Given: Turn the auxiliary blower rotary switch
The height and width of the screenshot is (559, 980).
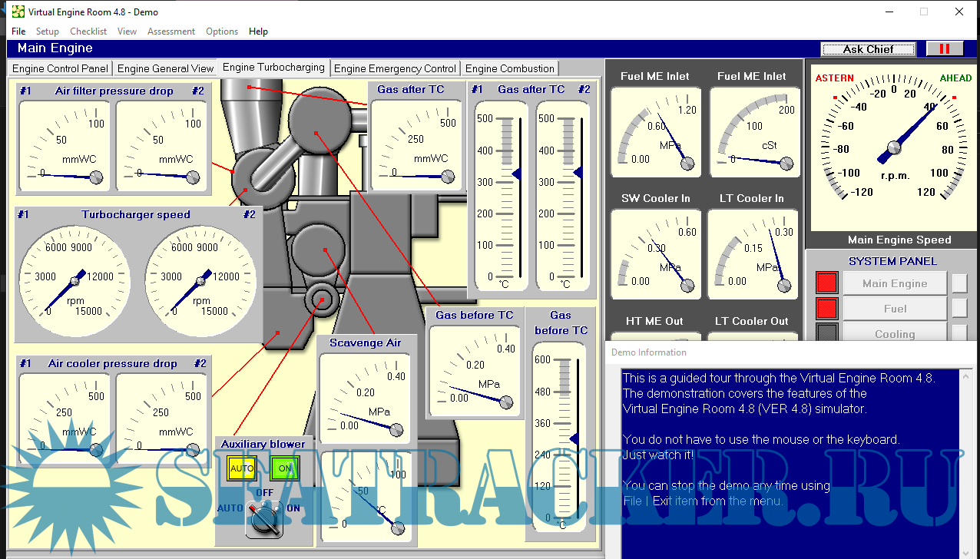Looking at the screenshot, I should [x=263, y=521].
